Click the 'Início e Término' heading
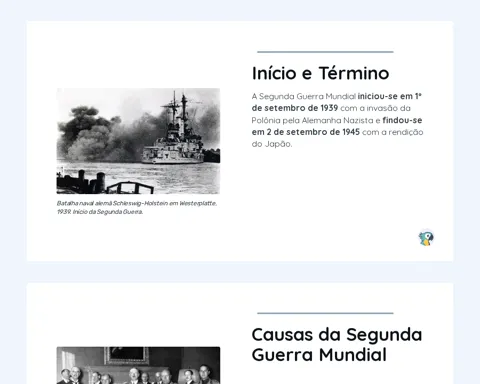The height and width of the screenshot is (384, 480). pyautogui.click(x=320, y=73)
